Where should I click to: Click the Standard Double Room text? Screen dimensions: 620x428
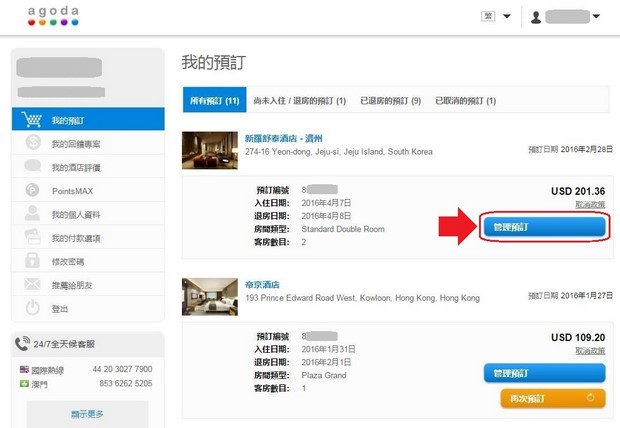343,229
